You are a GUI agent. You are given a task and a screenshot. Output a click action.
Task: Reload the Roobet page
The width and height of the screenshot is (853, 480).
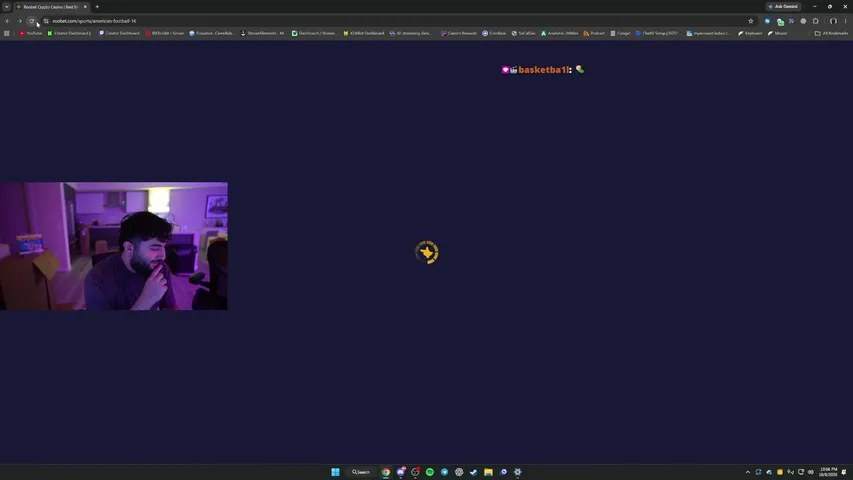(x=32, y=21)
